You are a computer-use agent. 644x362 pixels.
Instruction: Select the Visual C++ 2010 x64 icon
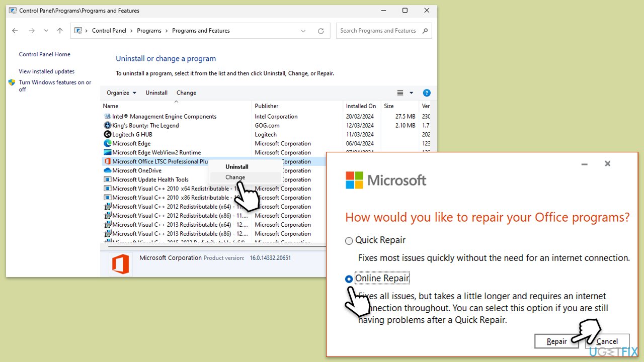[x=107, y=189]
